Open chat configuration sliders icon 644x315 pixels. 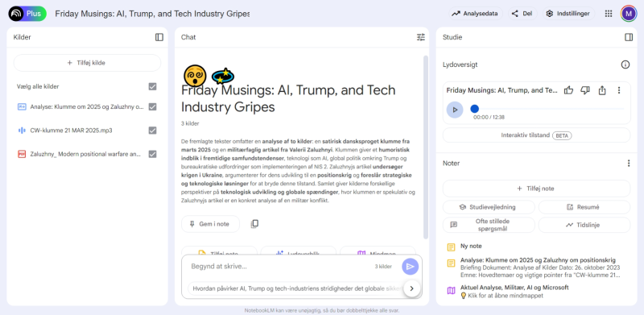click(420, 37)
